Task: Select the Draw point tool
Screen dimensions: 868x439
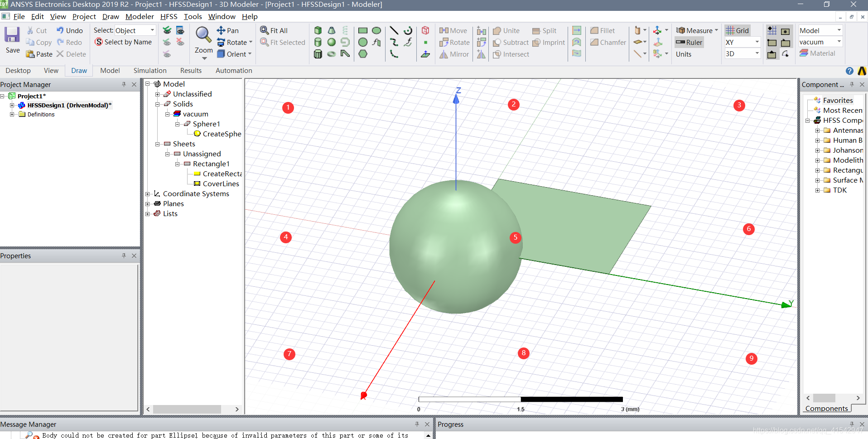Action: pyautogui.click(x=425, y=42)
